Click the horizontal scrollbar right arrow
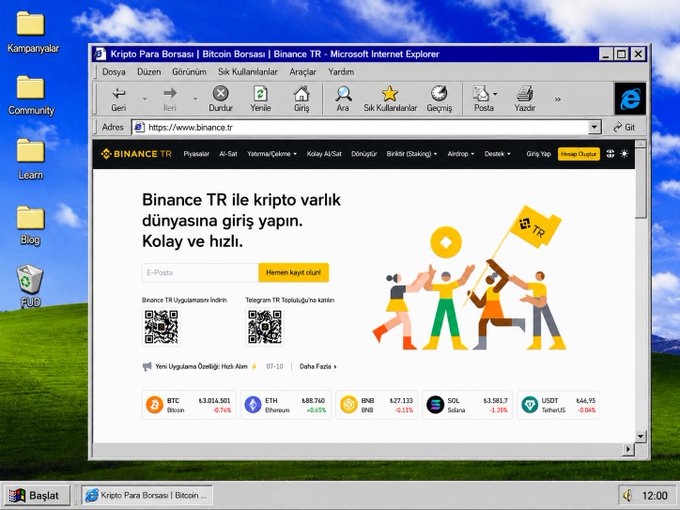This screenshot has width=680, height=510. [628, 449]
